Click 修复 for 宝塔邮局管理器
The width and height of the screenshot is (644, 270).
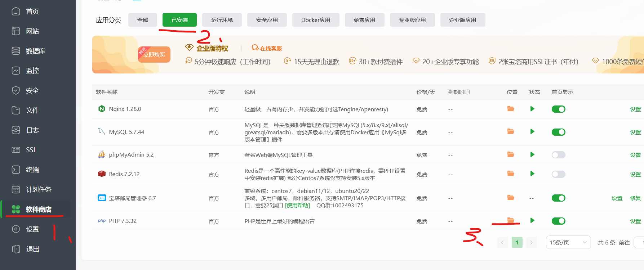point(635,198)
